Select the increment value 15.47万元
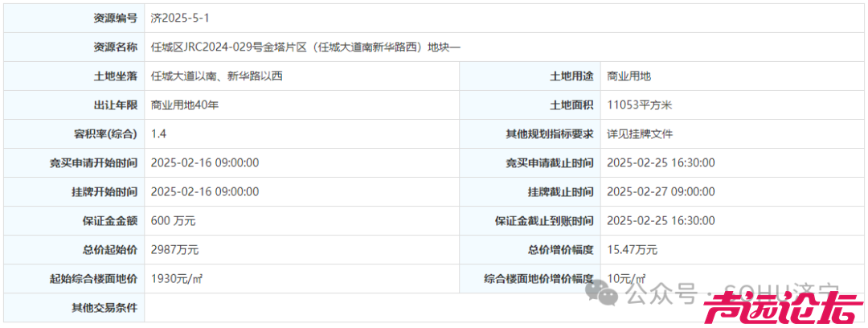Viewport: 868px width, 328px height. 633,249
